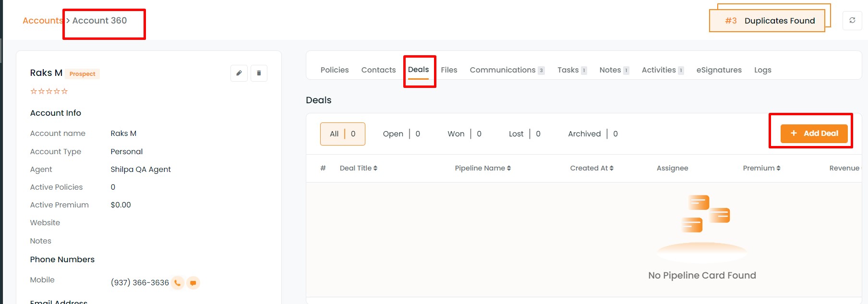Navigate to Accounts breadcrumb link
868x304 pixels.
coord(43,21)
